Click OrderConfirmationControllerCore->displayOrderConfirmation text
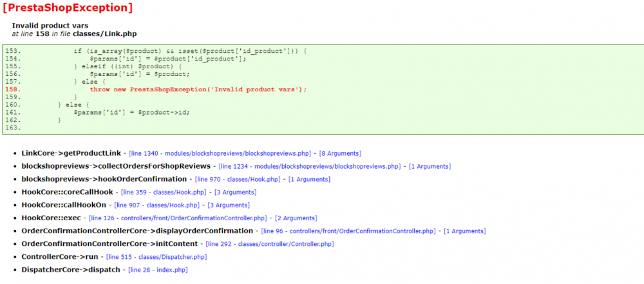This screenshot has width=644, height=284. tap(137, 231)
